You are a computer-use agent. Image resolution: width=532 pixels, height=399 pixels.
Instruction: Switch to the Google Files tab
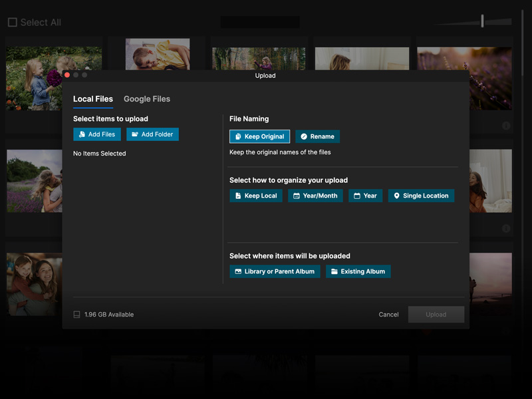147,99
